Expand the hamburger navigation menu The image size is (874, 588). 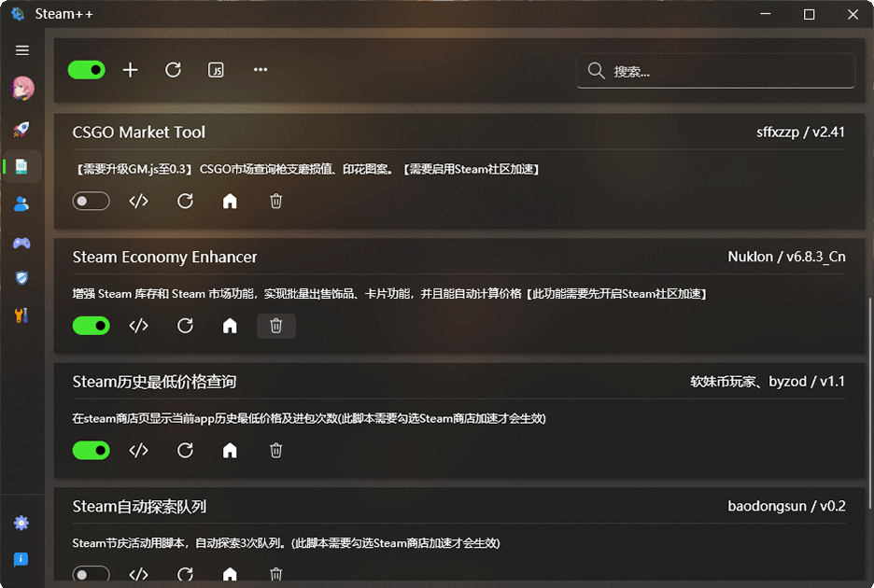pyautogui.click(x=22, y=49)
